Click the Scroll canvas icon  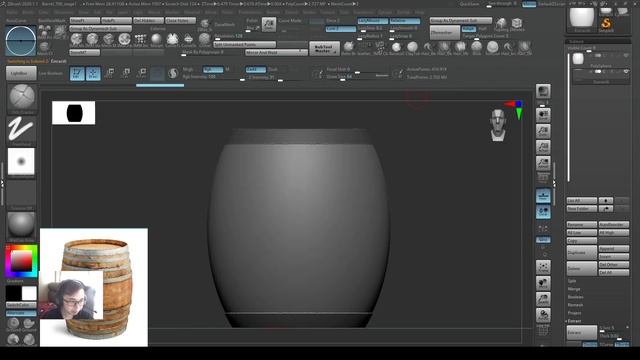[543, 115]
